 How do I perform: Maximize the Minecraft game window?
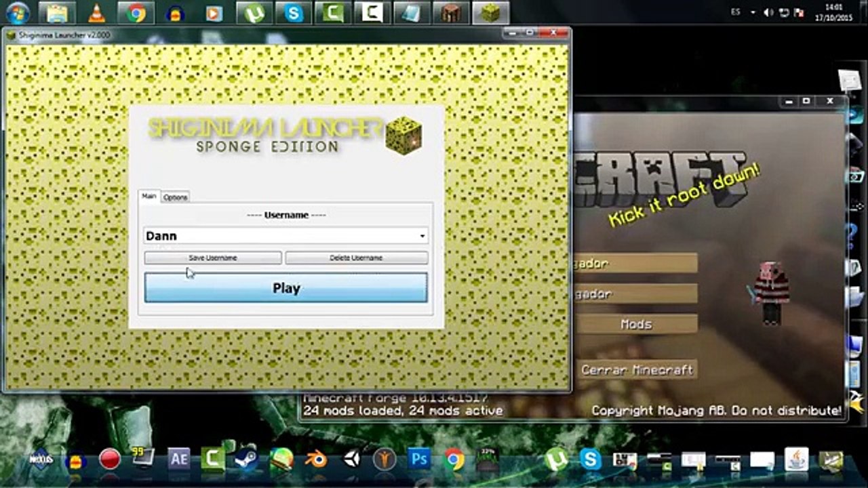click(x=806, y=101)
